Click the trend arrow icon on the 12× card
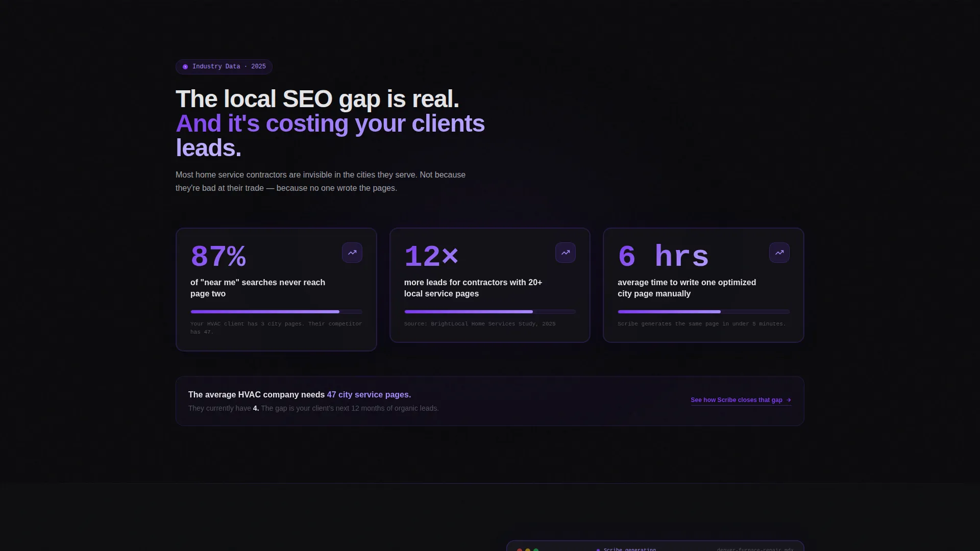Image resolution: width=980 pixels, height=551 pixels. pos(566,253)
